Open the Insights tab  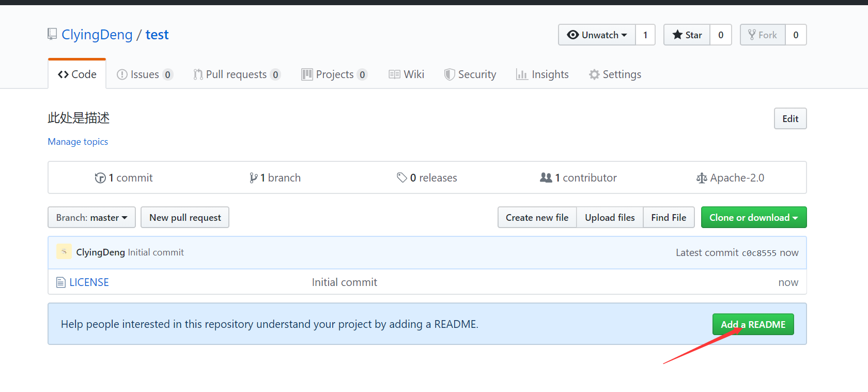[x=542, y=74]
